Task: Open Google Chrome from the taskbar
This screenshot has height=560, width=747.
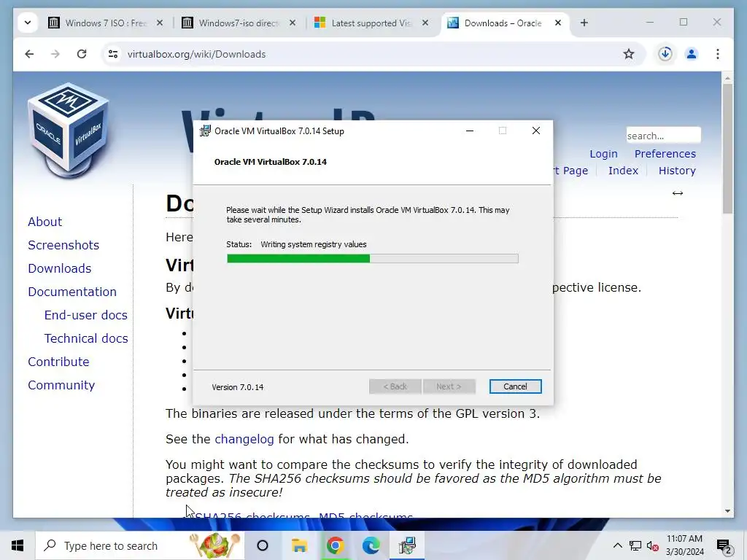Action: click(336, 545)
